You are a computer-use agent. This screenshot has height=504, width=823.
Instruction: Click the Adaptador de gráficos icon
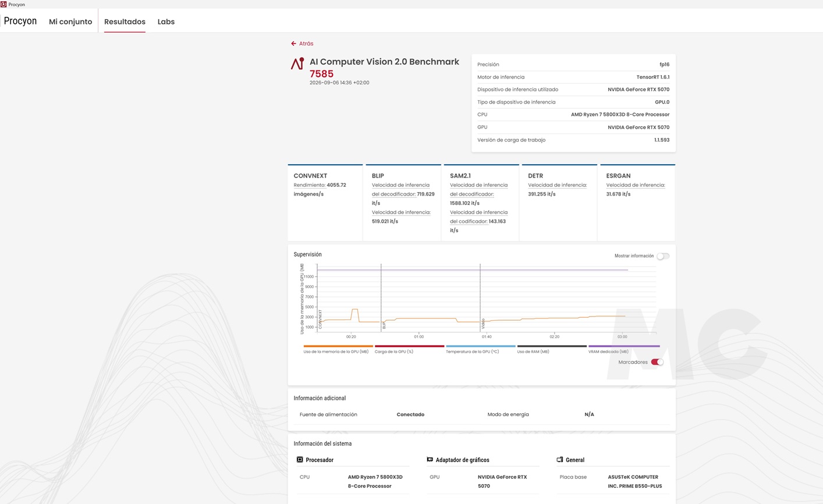[x=430, y=460]
